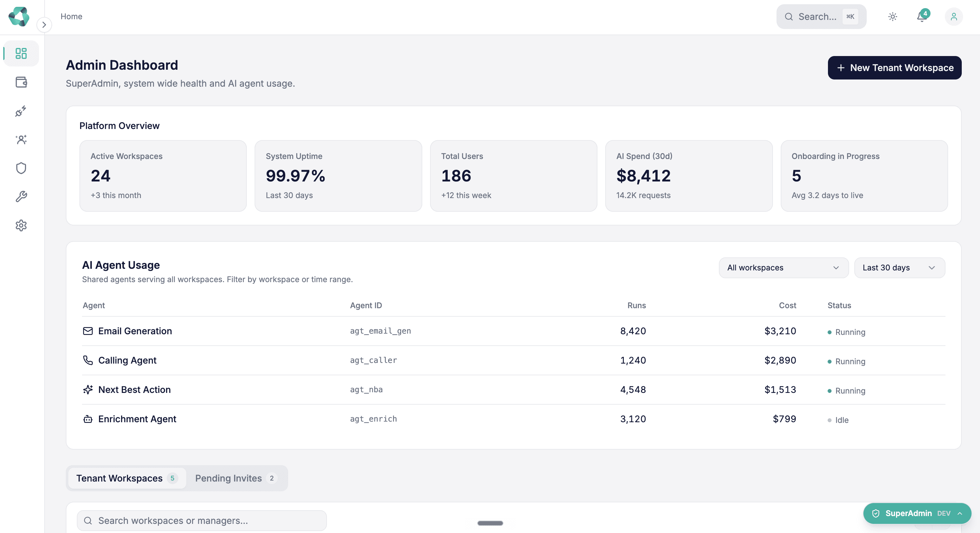Click the user profile avatar icon

tap(954, 16)
